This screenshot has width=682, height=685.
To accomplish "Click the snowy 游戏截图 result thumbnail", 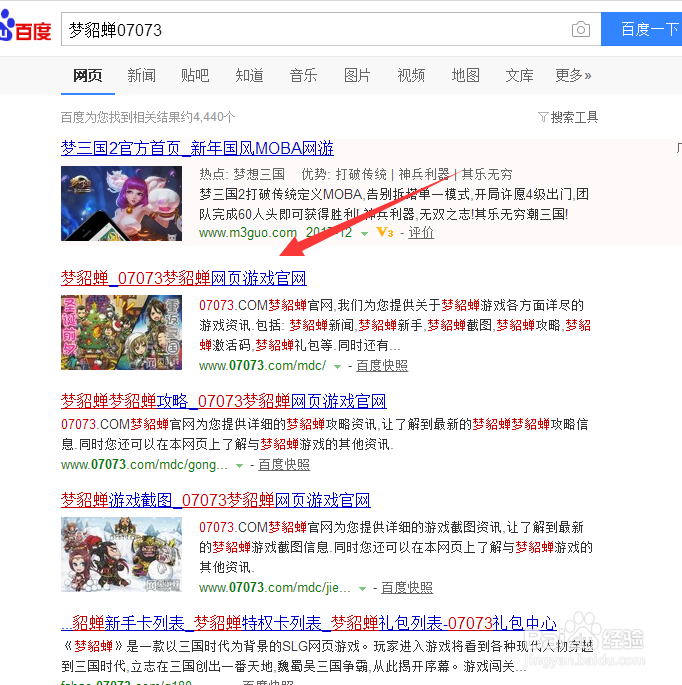I will [x=121, y=554].
